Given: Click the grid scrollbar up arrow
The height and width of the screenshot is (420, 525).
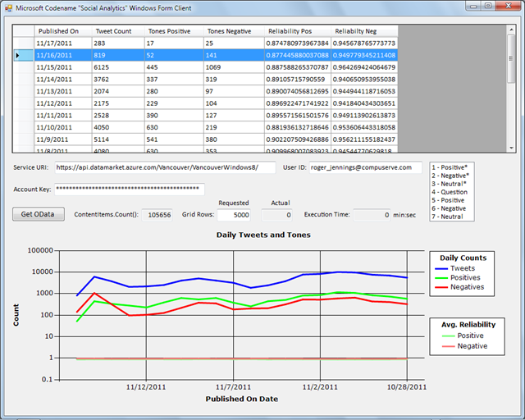Looking at the screenshot, I should (510, 29).
